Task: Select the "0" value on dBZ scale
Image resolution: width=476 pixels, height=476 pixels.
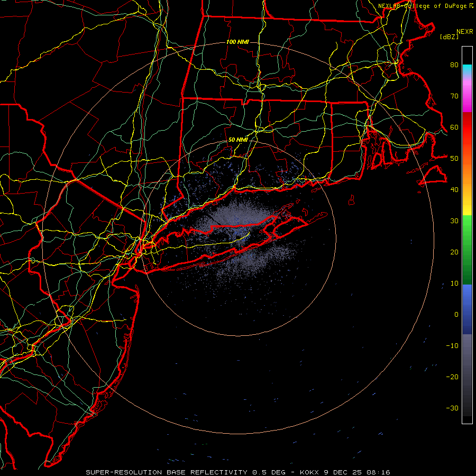Action: point(456,315)
